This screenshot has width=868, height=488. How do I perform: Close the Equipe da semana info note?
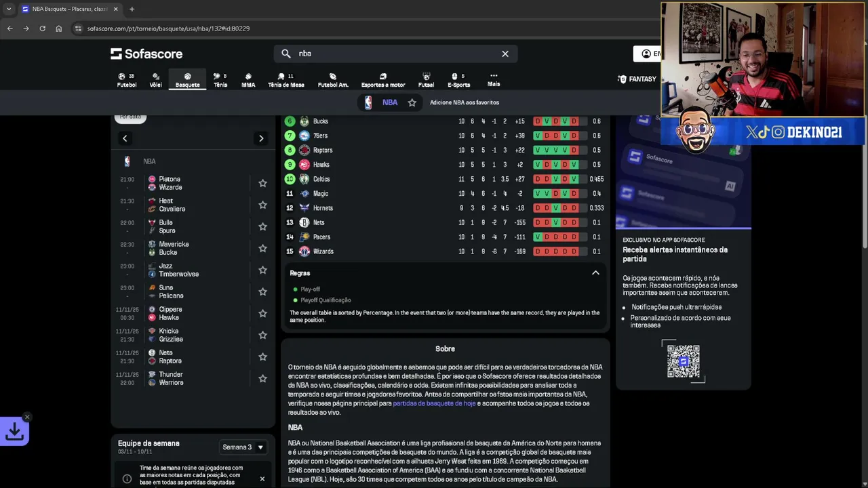pyautogui.click(x=262, y=479)
